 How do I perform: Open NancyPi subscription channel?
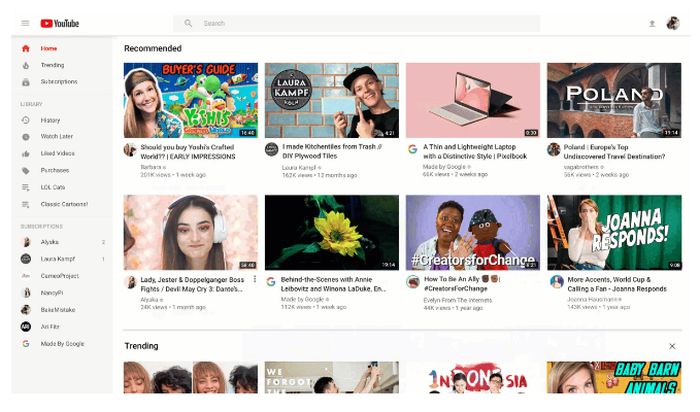[62, 293]
